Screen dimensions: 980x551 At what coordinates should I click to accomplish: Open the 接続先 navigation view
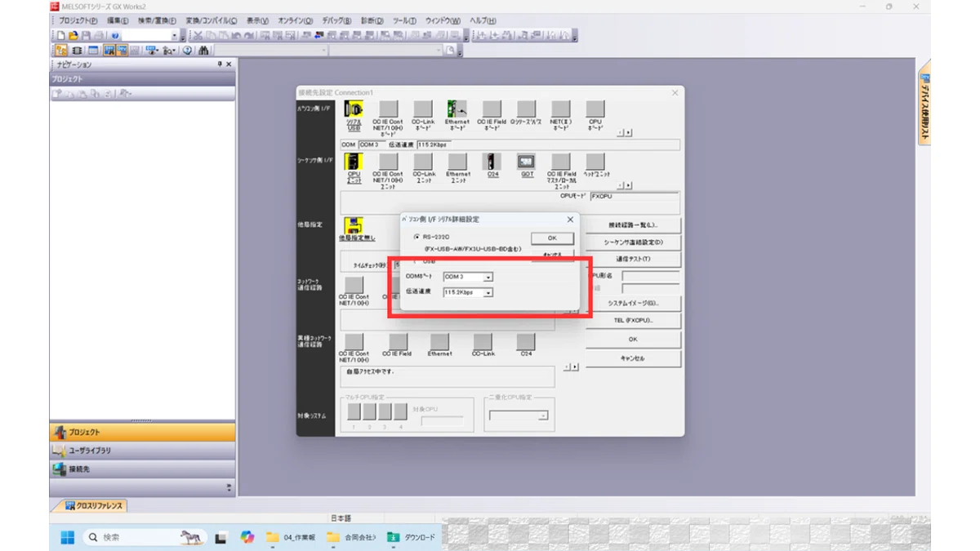pos(142,469)
